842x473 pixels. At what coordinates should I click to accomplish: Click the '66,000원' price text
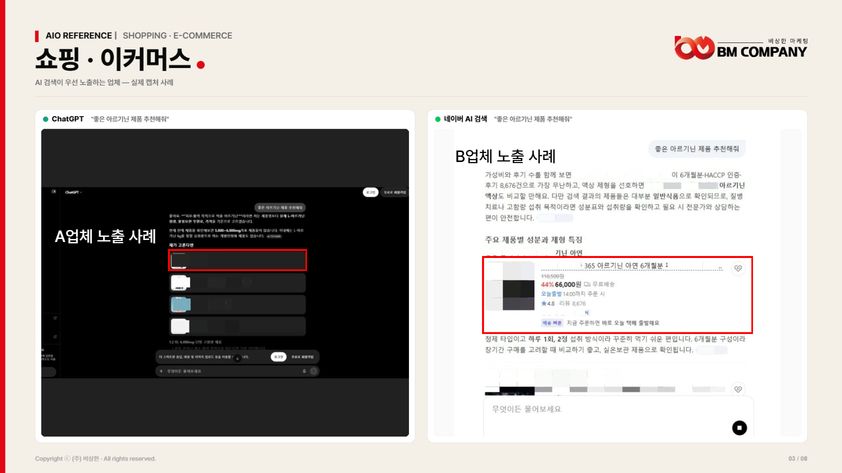click(568, 284)
